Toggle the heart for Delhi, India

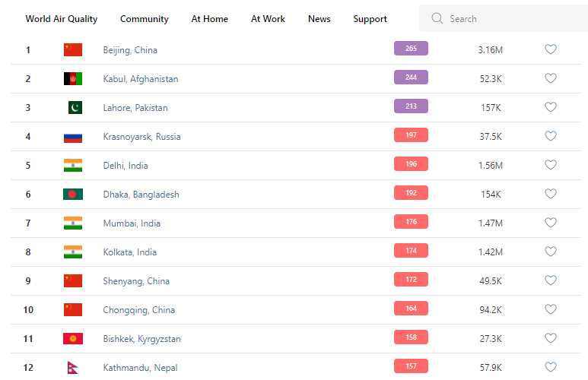pos(551,166)
